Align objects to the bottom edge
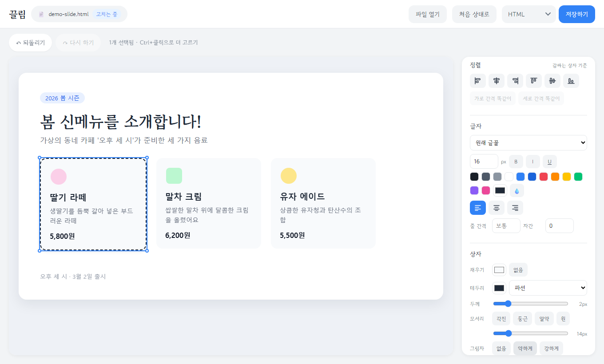Screen dimensions: 604x364 (x=571, y=81)
